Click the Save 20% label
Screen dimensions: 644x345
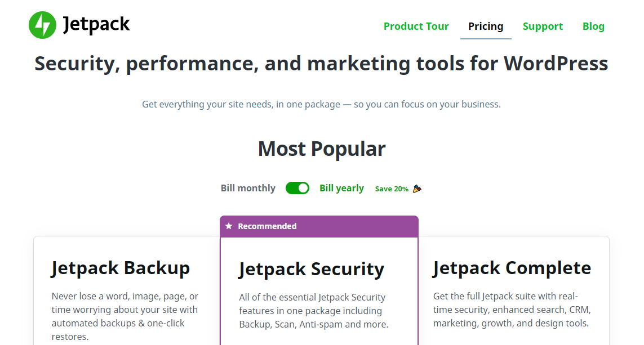(x=392, y=189)
